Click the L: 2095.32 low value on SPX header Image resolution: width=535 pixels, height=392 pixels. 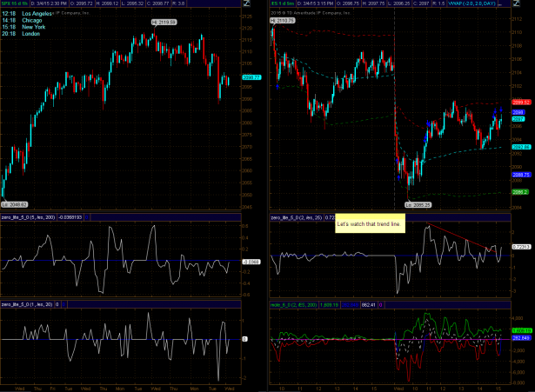pos(133,3)
